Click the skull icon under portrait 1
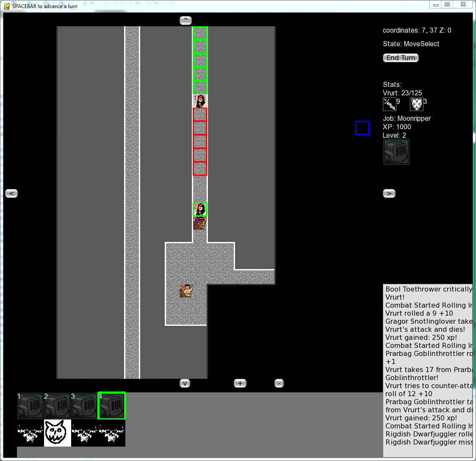 30,433
